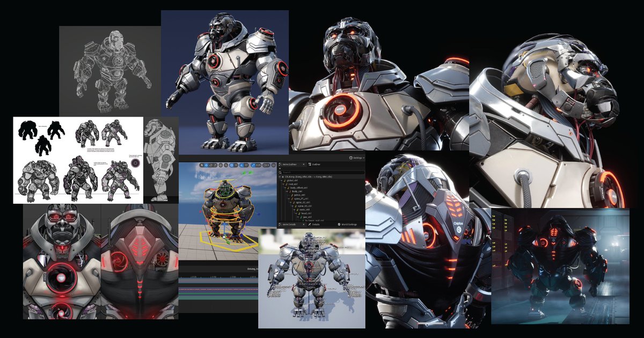This screenshot has height=338, width=644.
Task: Collapse the head_ctrl tree node
Action: 296,213
